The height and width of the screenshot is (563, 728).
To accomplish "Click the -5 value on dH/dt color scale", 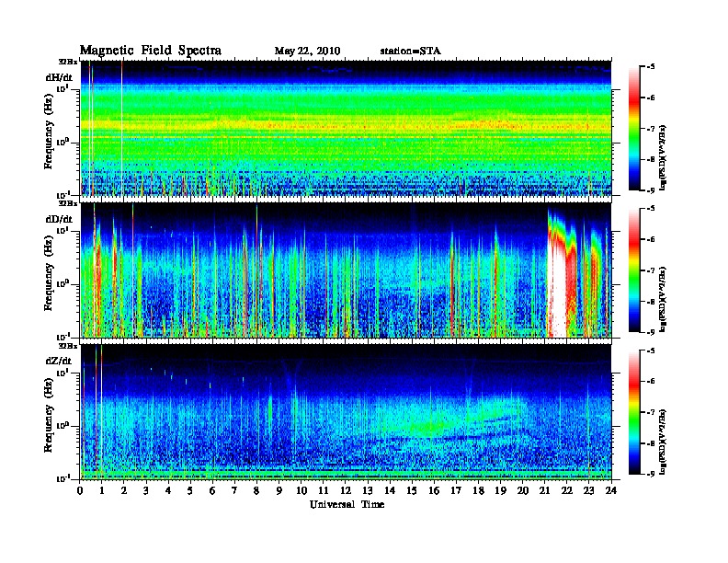I will coord(651,67).
